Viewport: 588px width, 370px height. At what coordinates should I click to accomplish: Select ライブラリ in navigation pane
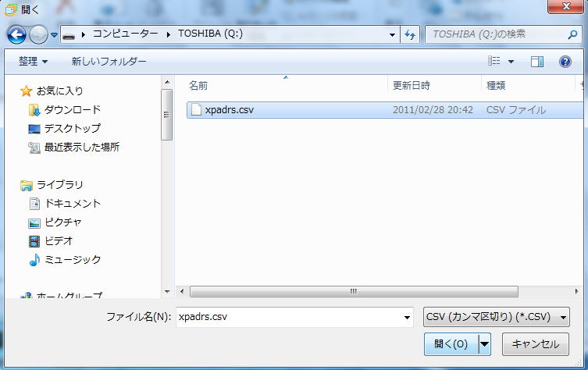[60, 185]
